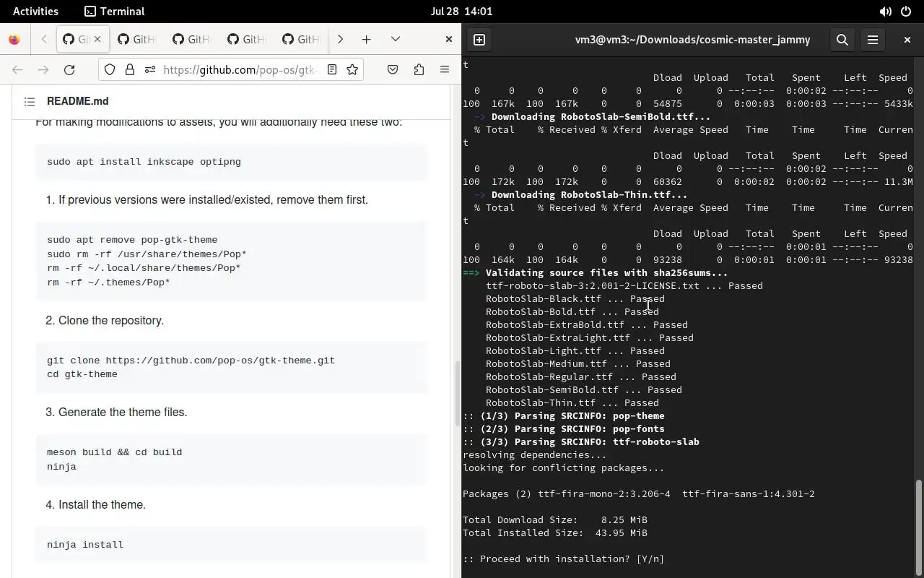Viewport: 924px width, 578px height.
Task: Click the 'sudo apt install inkscape optipng' code
Action: pyautogui.click(x=144, y=162)
